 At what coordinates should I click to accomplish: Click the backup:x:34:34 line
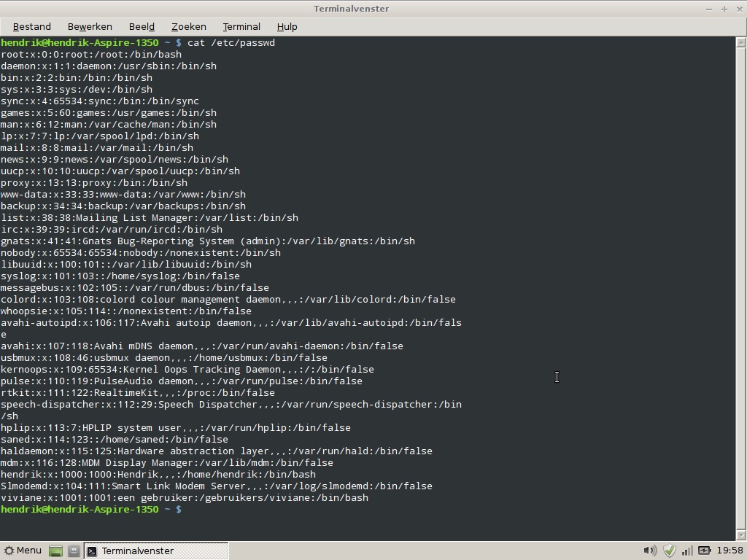(x=123, y=206)
